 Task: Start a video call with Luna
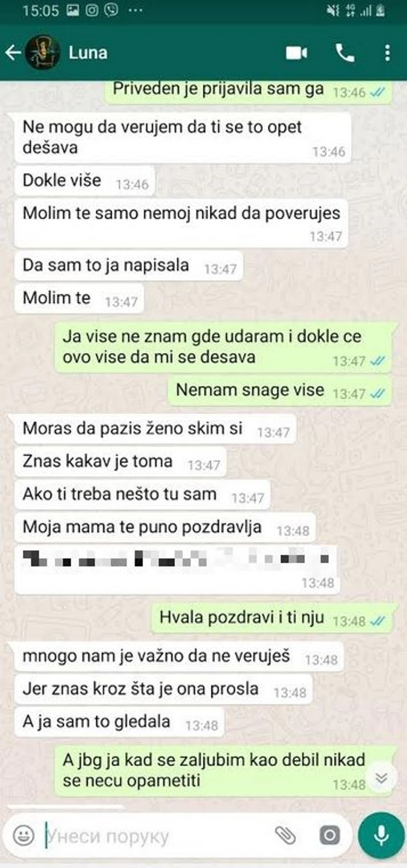pyautogui.click(x=297, y=53)
